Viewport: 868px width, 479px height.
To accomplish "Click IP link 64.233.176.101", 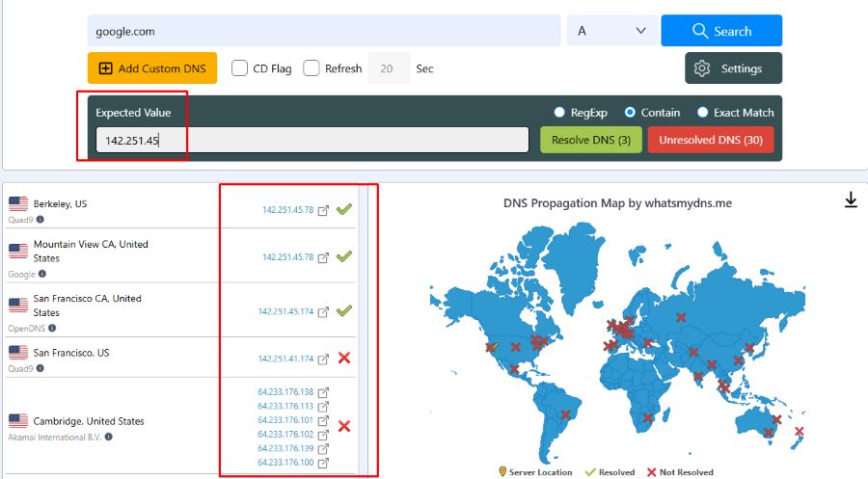I will click(285, 420).
